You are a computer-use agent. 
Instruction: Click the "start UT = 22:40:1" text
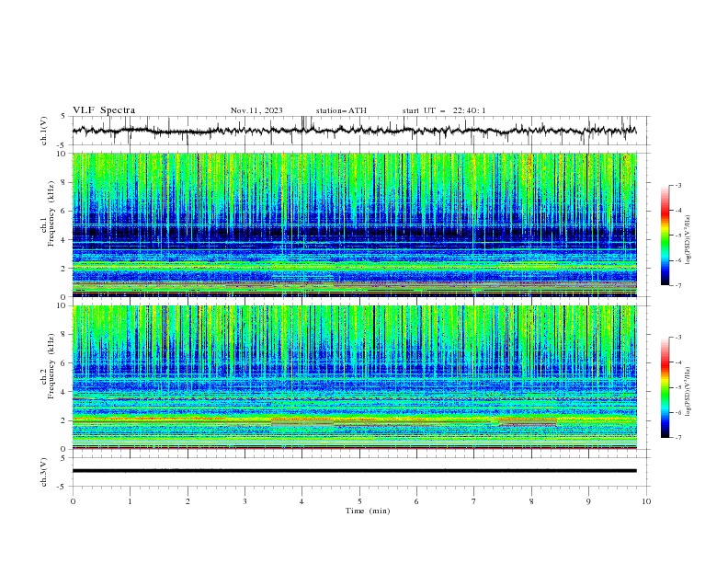[444, 110]
